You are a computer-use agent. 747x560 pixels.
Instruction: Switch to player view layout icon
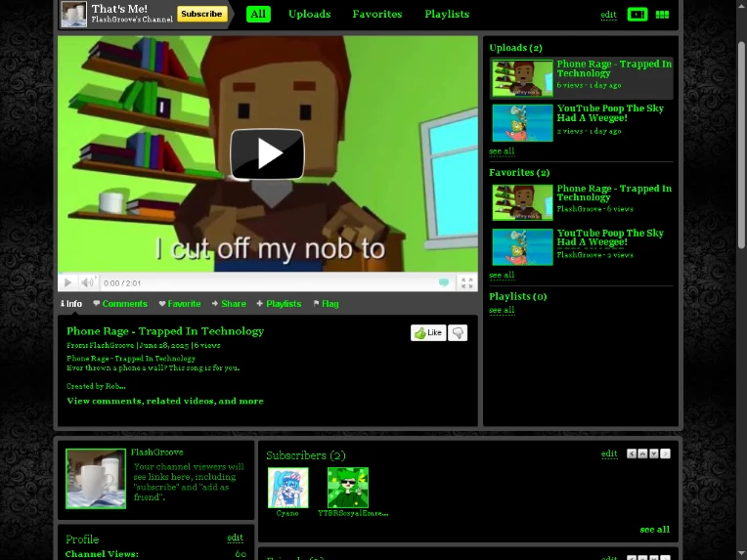pos(637,15)
